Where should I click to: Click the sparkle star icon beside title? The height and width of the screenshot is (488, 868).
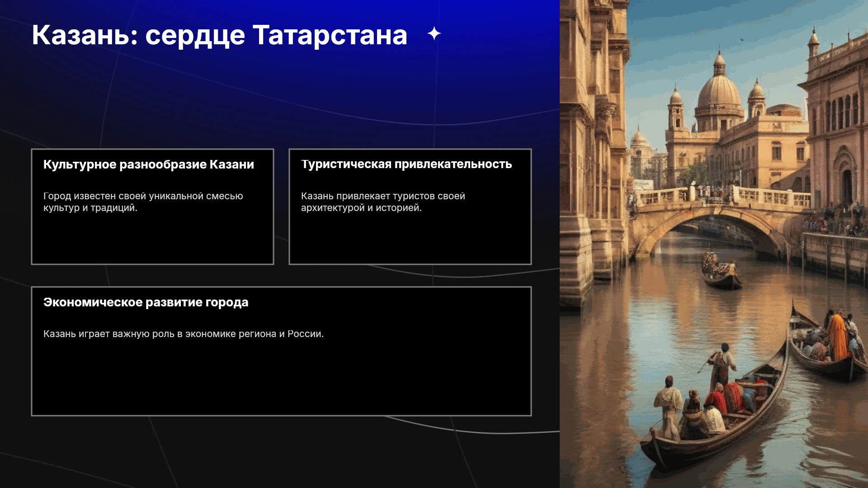(434, 34)
